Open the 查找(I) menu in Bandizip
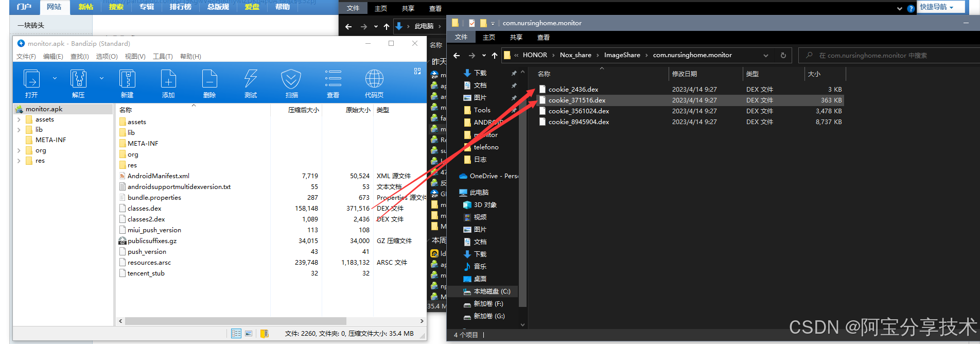The image size is (980, 344). tap(80, 56)
